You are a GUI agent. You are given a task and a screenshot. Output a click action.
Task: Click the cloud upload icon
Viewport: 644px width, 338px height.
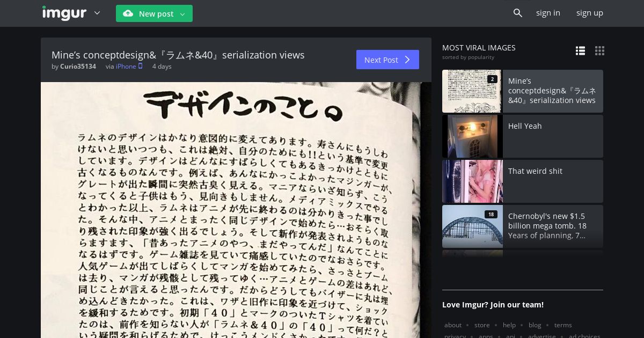pos(128,13)
